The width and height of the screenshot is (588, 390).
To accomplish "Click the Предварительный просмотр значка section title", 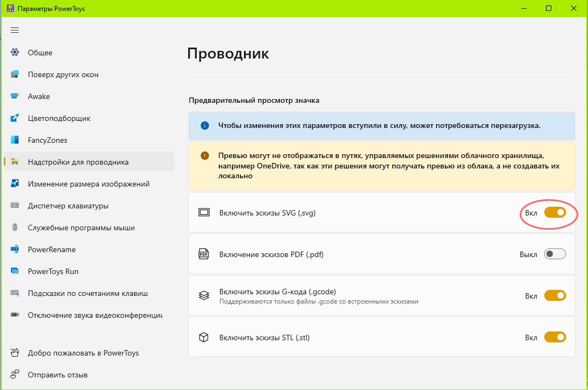I will [254, 101].
